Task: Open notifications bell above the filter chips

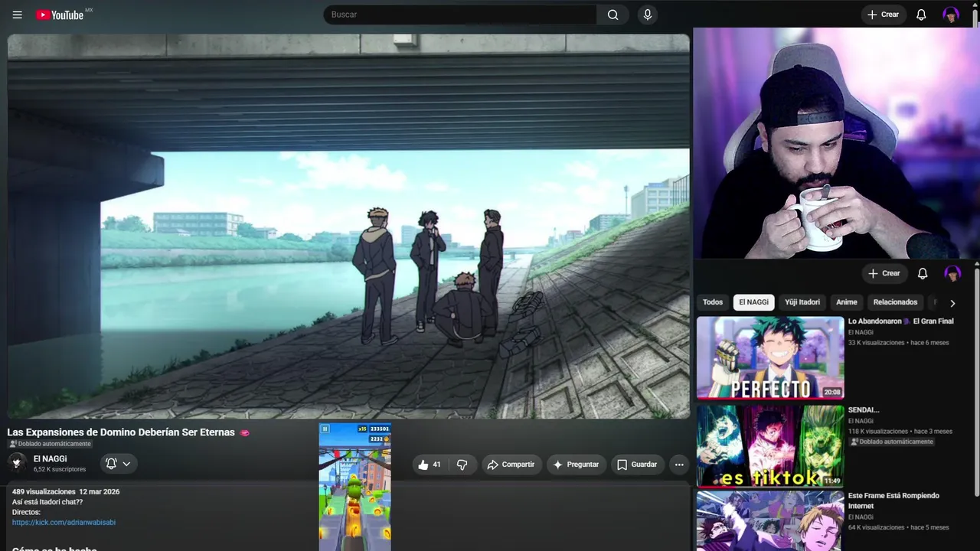Action: [x=923, y=273]
